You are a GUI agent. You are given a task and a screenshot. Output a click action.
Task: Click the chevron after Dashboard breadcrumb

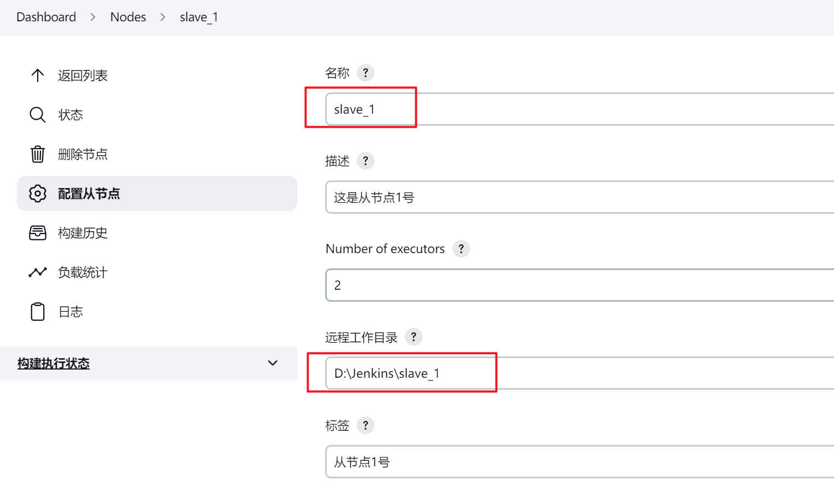tap(93, 17)
